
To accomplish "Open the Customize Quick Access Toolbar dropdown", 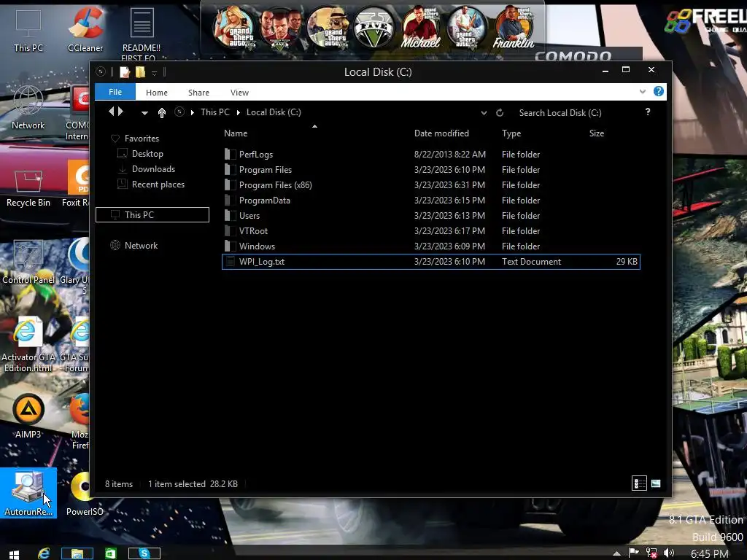I will coord(155,73).
